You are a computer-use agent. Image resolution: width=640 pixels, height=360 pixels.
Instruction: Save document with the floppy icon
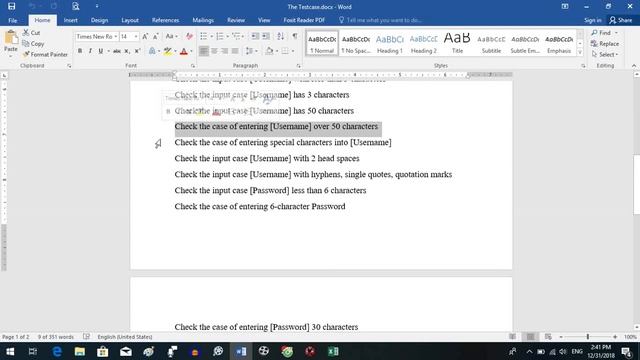point(11,7)
